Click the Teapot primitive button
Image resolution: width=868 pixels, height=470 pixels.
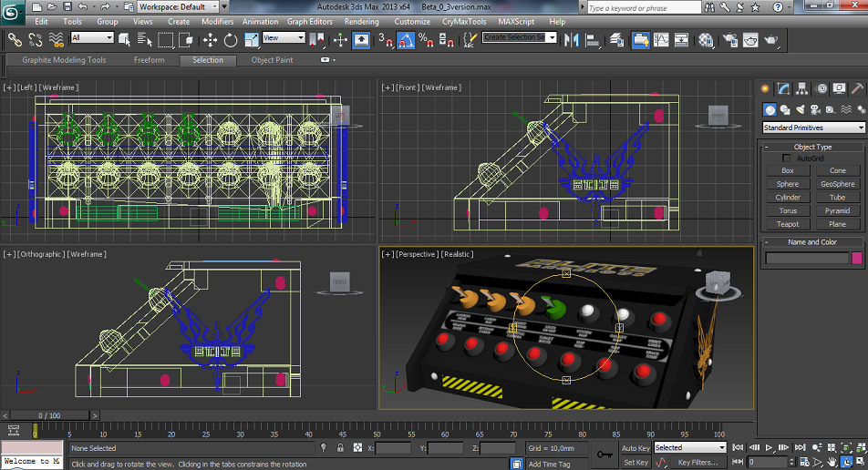coord(788,224)
